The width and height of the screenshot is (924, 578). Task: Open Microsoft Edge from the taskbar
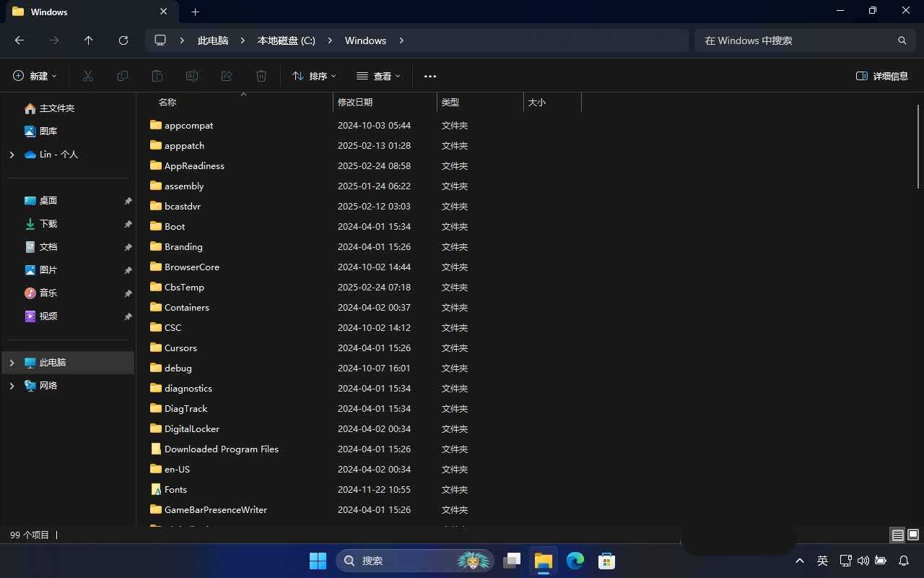[x=575, y=561]
